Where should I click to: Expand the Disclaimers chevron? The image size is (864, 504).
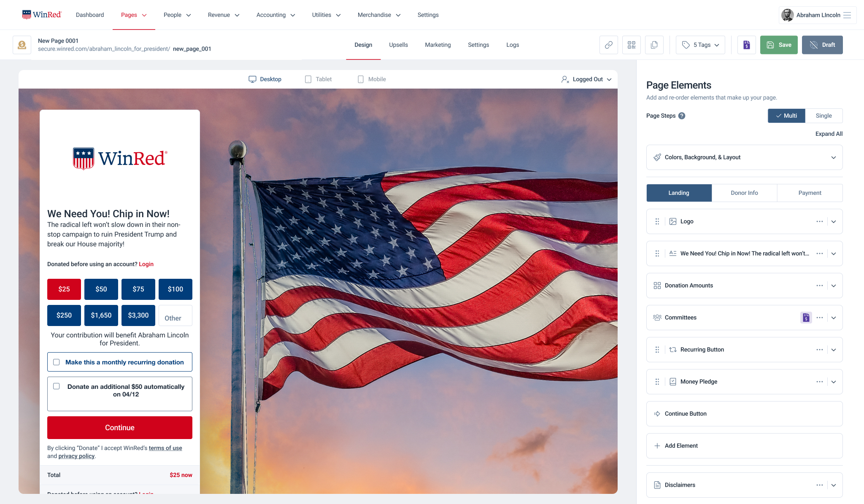pyautogui.click(x=834, y=485)
